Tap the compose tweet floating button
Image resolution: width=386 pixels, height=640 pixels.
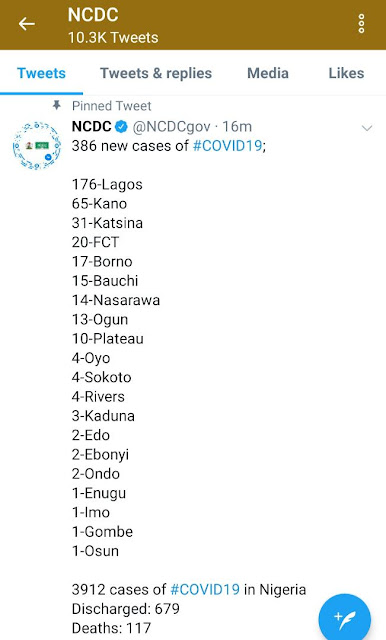[x=344, y=618]
